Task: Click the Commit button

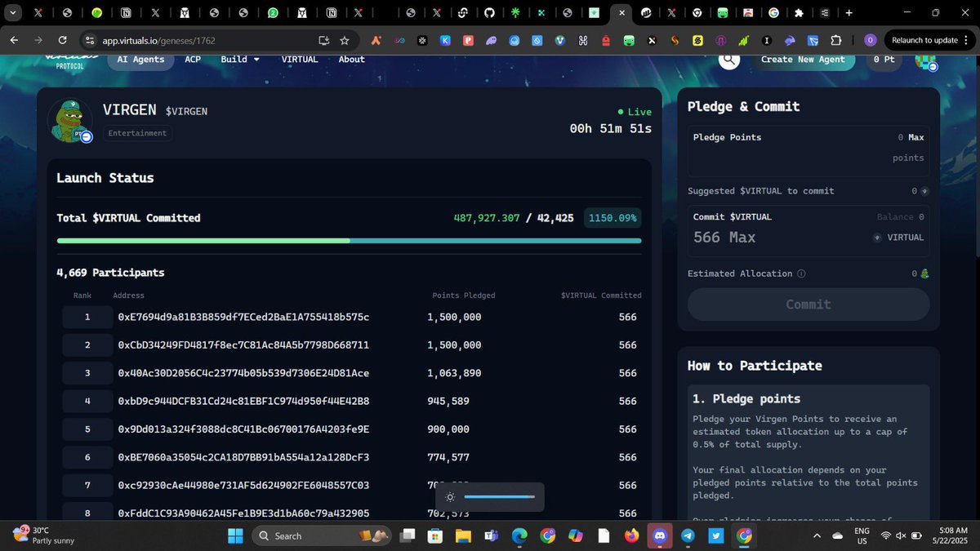Action: point(808,304)
